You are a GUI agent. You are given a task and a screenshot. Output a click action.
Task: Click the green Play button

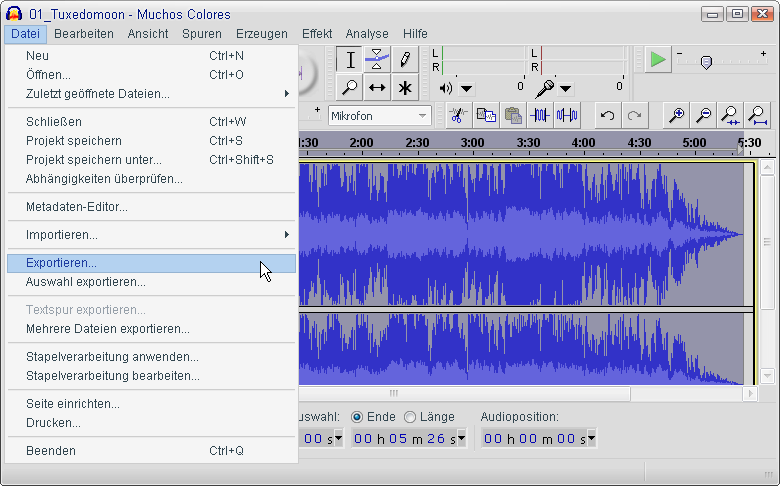pyautogui.click(x=658, y=60)
